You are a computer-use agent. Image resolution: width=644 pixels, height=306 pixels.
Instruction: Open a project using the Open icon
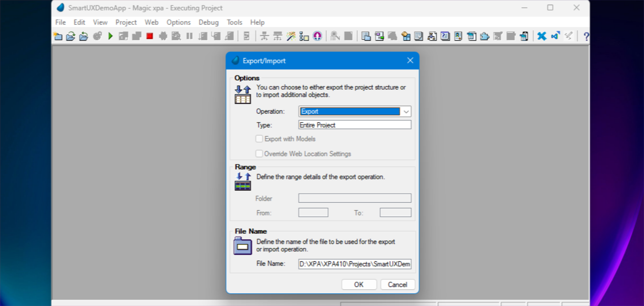point(71,36)
